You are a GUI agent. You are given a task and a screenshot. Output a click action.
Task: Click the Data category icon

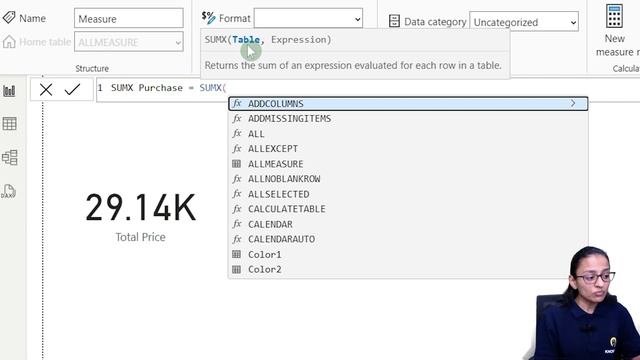394,21
